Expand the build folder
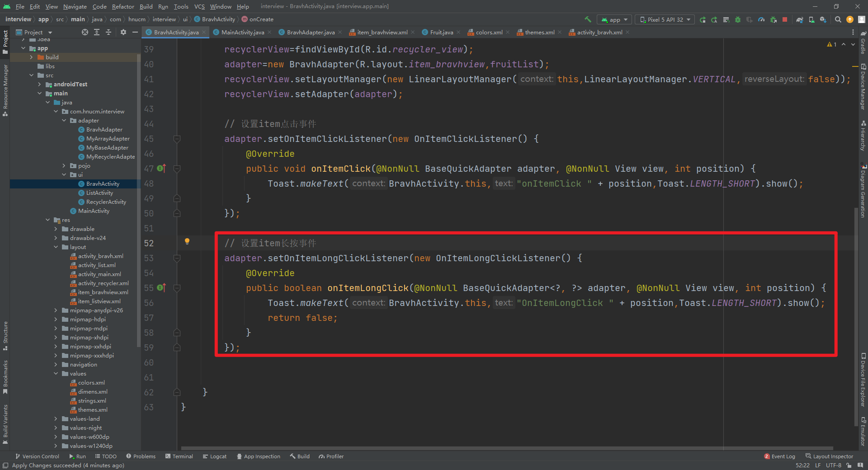This screenshot has height=470, width=868. click(x=31, y=57)
